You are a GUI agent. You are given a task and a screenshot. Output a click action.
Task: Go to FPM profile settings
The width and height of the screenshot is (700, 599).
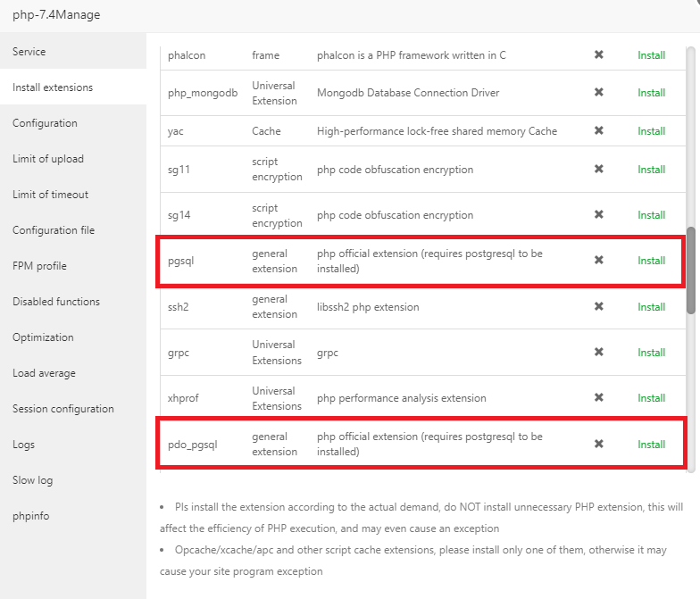(x=39, y=266)
